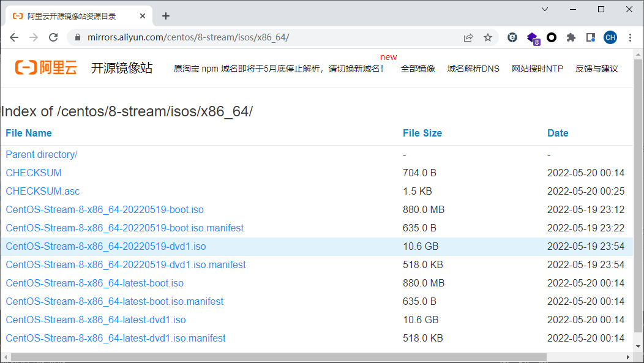Open 域名解析DNS menu item

coord(473,69)
